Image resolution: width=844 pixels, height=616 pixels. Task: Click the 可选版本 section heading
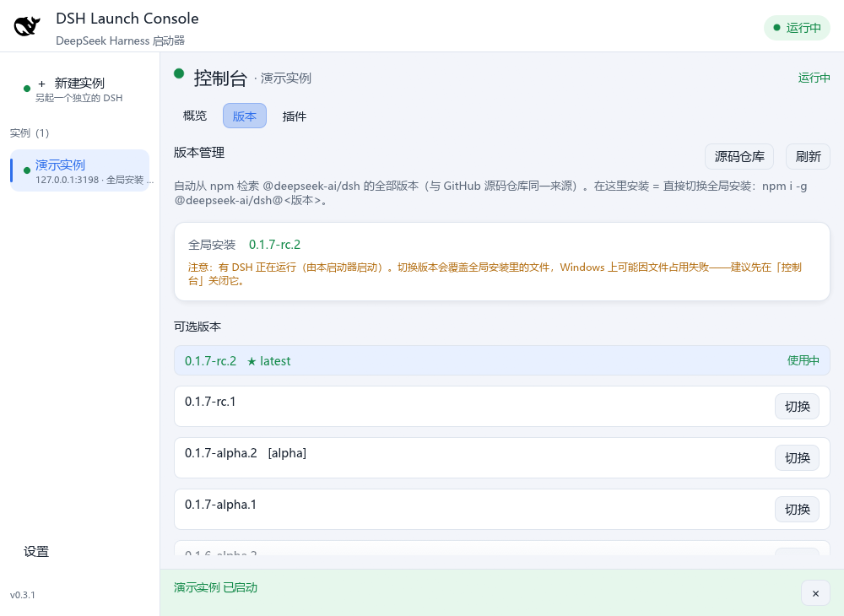coord(197,327)
